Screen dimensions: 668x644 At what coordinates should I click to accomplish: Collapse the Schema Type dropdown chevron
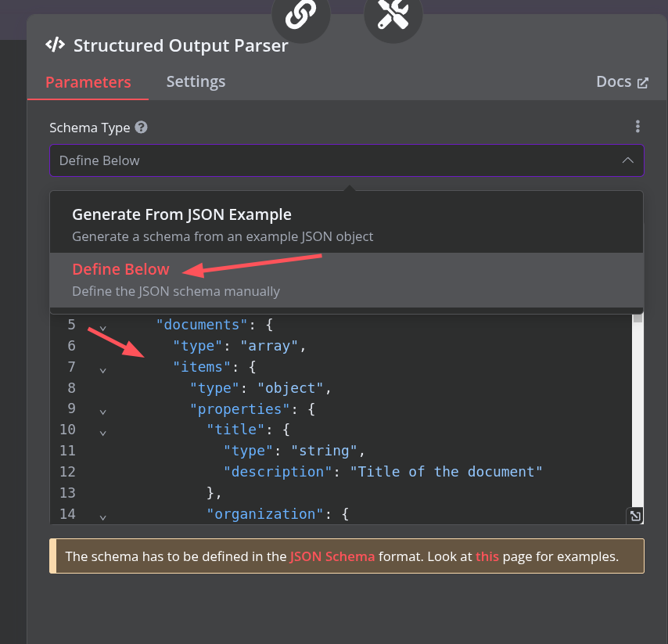point(627,160)
